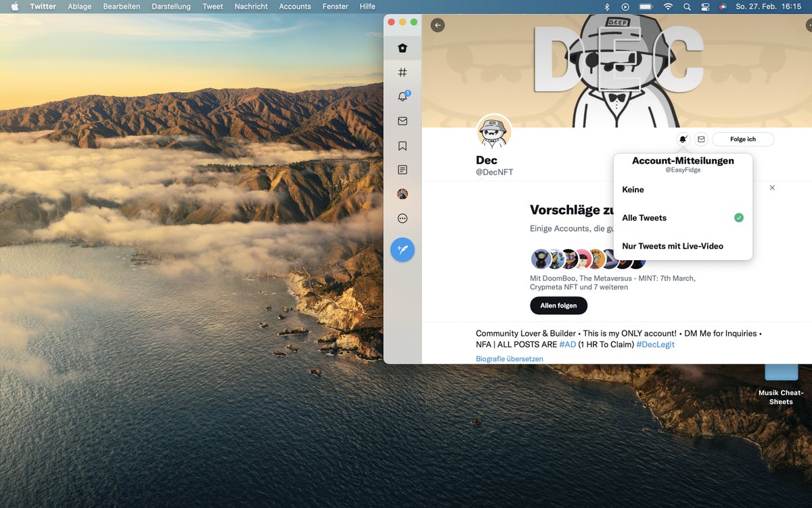
Task: Open the Twitter home timeline icon
Action: point(403,48)
